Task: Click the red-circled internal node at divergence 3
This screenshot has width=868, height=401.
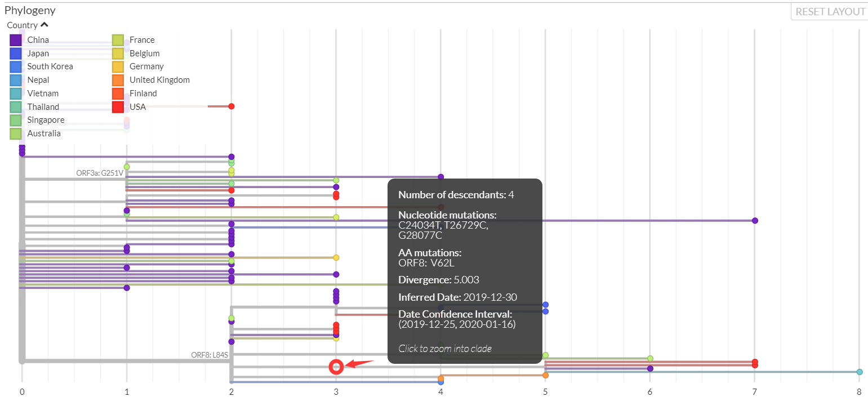Action: coord(336,367)
